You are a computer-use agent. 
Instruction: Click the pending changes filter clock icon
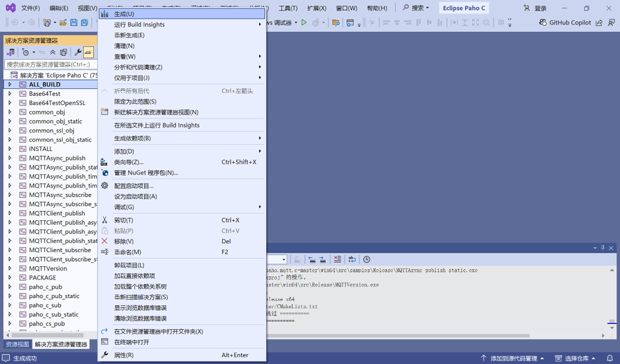coord(26,52)
